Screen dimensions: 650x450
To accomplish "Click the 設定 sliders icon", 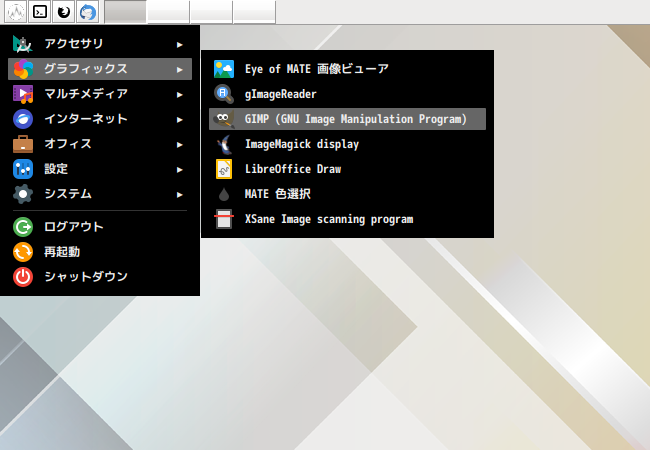I will coord(23,169).
